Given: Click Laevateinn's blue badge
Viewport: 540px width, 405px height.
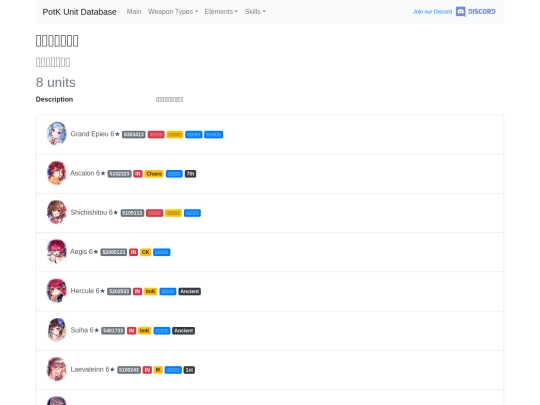Looking at the screenshot, I should coord(173,370).
